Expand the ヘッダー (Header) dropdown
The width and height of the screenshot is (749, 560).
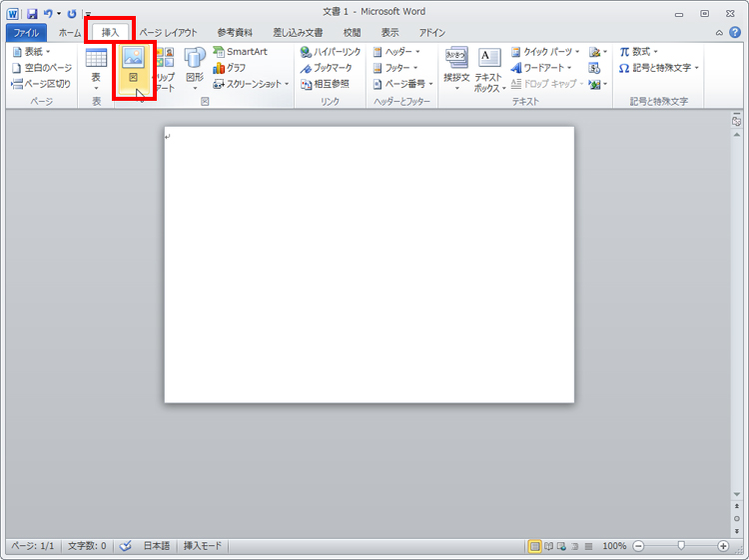(396, 52)
